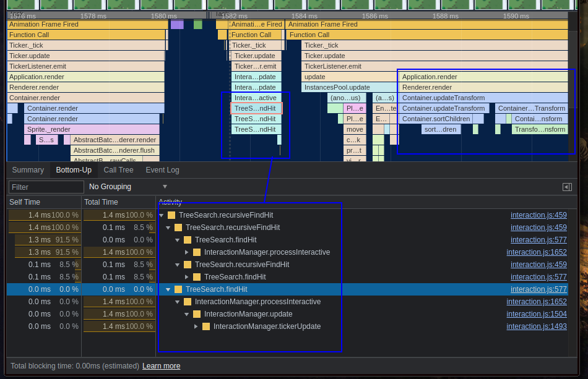The width and height of the screenshot is (588, 379).
Task: Collapse the topmost TreeSearch.recursiveFindHit row
Action: click(162, 215)
